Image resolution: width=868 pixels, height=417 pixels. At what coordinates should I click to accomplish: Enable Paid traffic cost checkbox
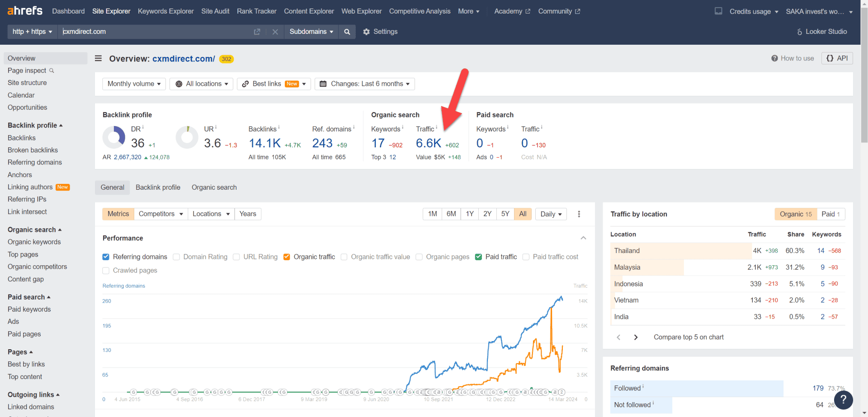click(526, 257)
